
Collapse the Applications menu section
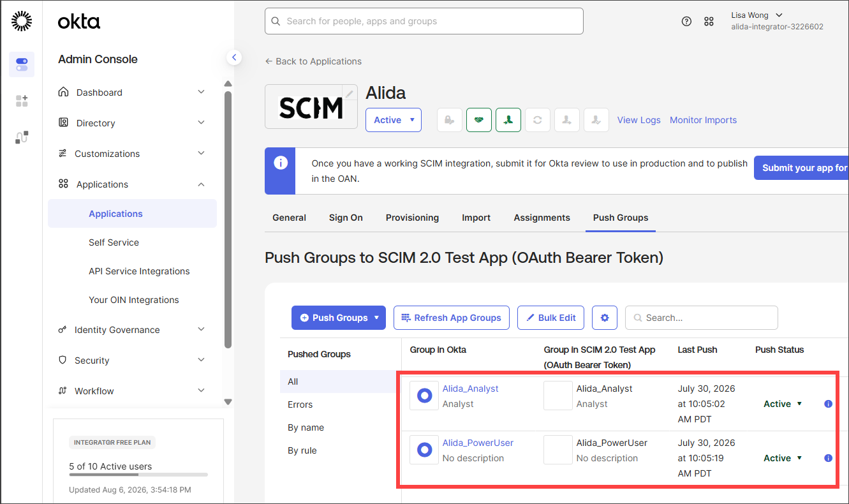point(131,184)
